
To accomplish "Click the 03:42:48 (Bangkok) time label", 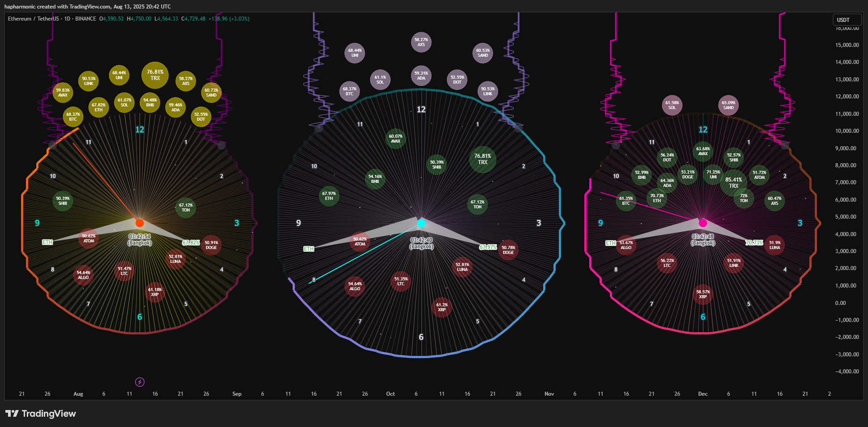I will pyautogui.click(x=703, y=239).
